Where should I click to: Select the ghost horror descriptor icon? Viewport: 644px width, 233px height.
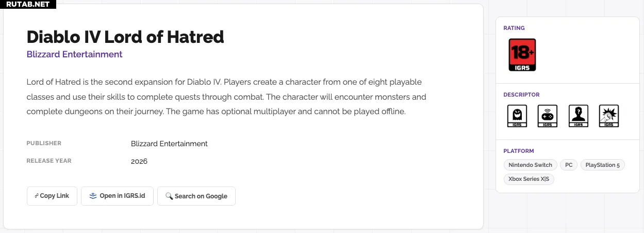[x=517, y=116]
